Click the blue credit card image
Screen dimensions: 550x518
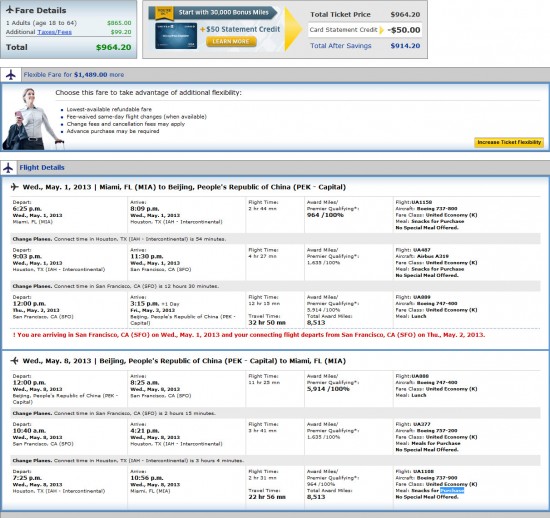pos(176,36)
